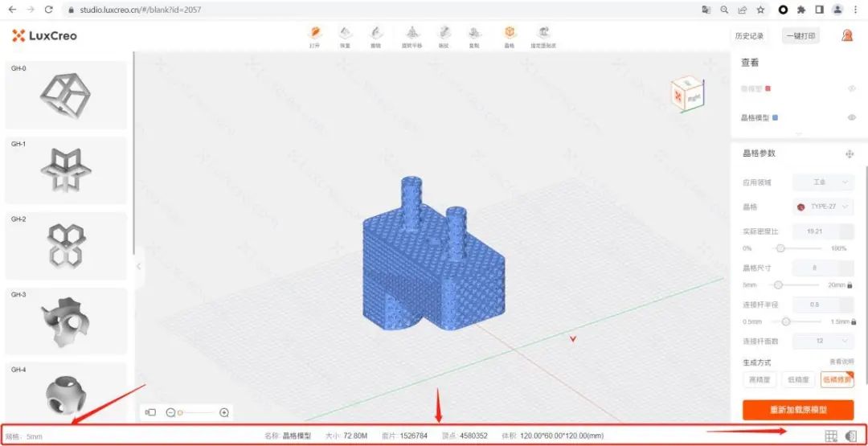Open the 应用领域 dropdown
Image resolution: width=868 pixels, height=446 pixels.
[x=822, y=182]
